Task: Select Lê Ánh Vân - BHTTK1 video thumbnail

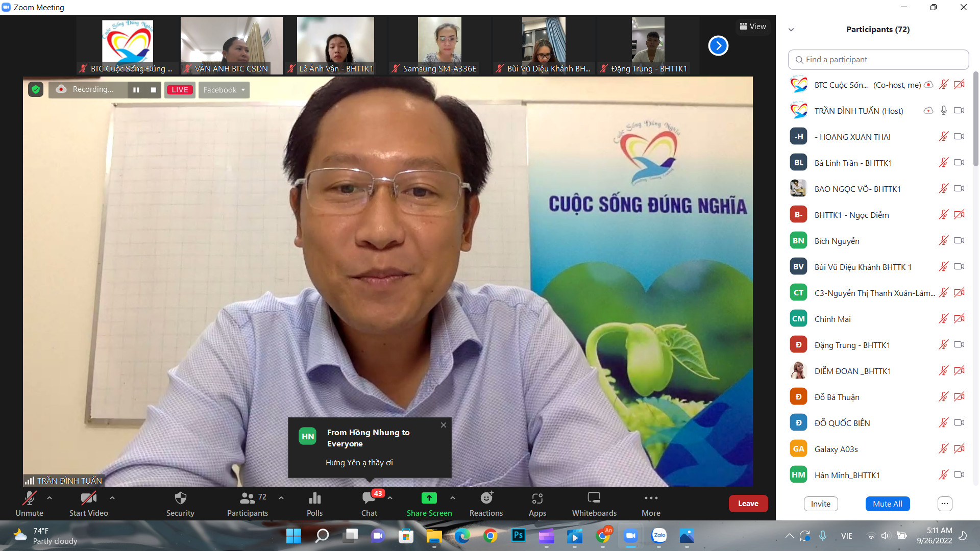Action: click(x=335, y=45)
